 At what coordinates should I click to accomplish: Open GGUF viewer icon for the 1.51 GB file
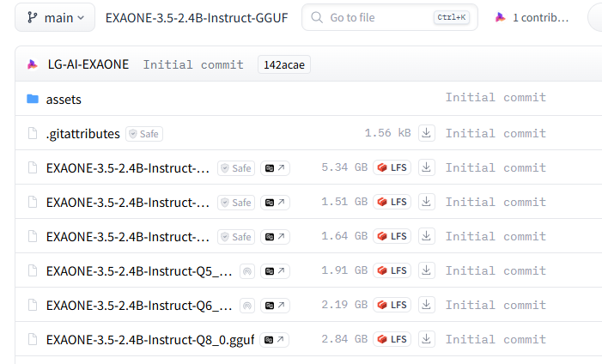[275, 203]
